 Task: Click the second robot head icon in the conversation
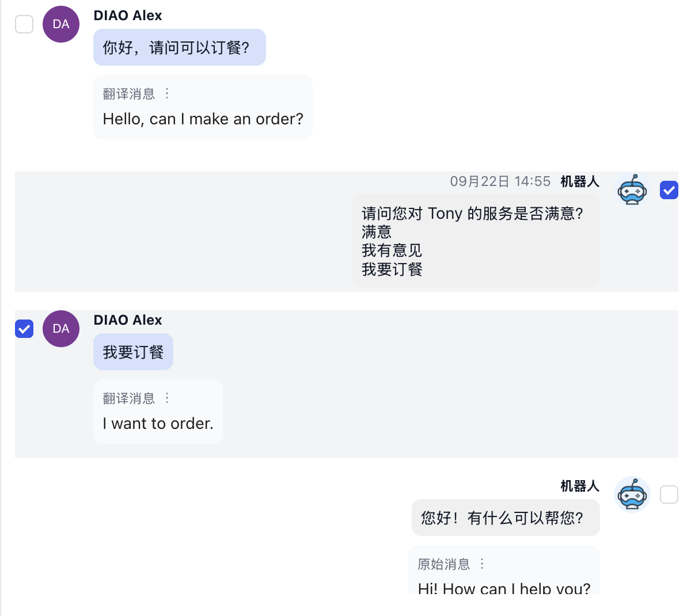(632, 495)
